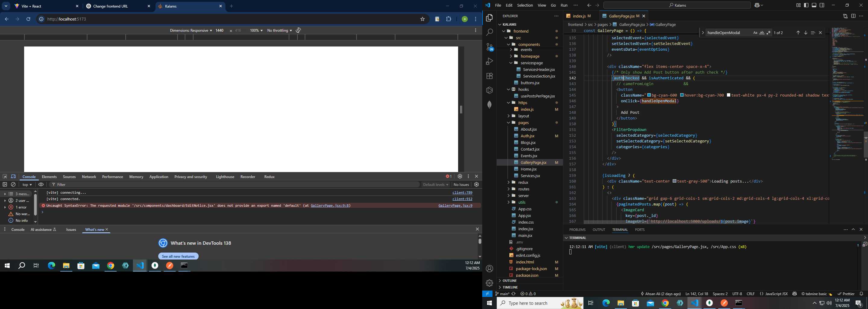
Task: Open the Extensions view in VS Code
Action: click(489, 76)
